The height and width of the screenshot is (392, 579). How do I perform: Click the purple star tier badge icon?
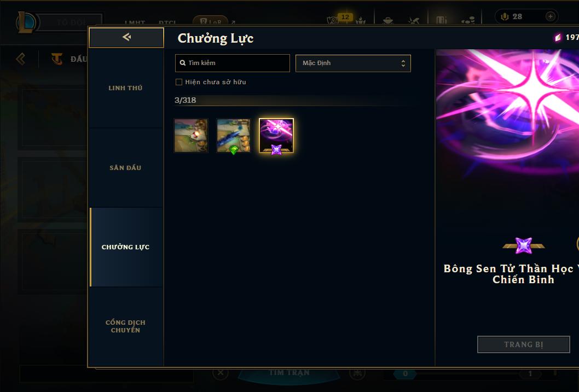pyautogui.click(x=524, y=245)
